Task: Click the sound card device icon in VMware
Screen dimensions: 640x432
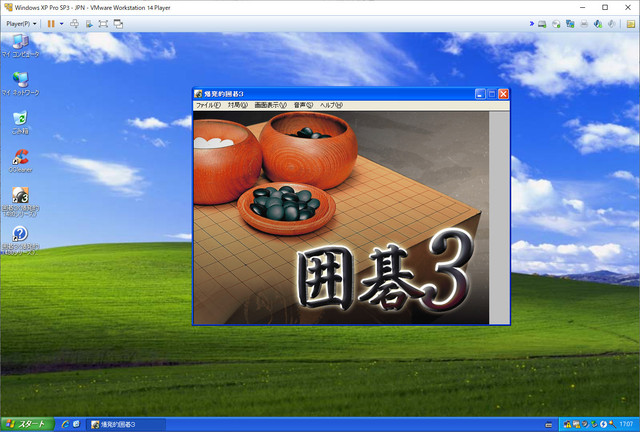Action: (598, 24)
